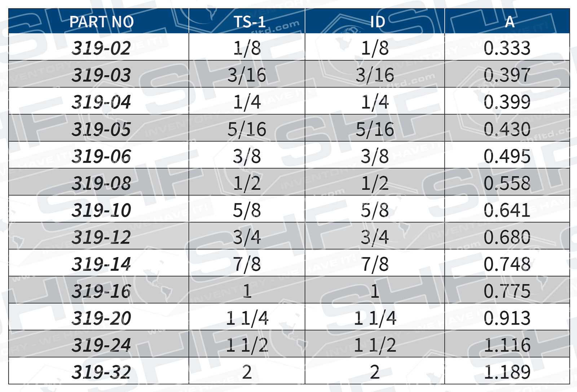577x392 pixels.
Task: Click the A column header
Action: click(x=509, y=22)
